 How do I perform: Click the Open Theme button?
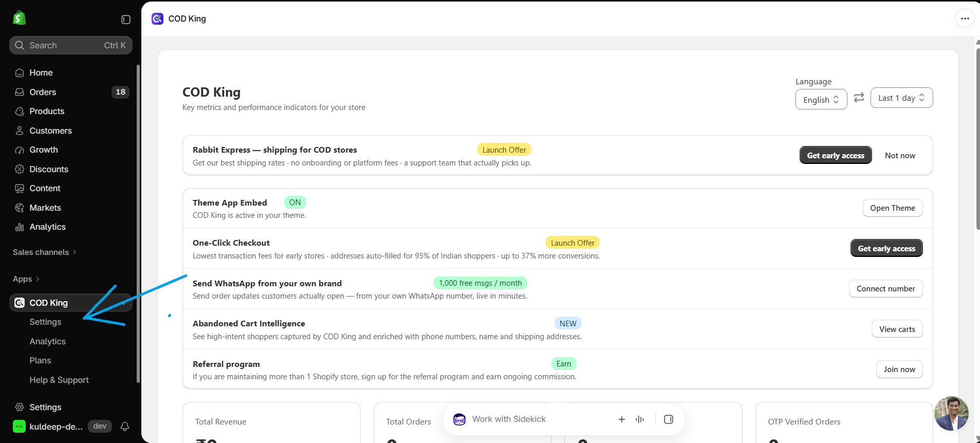coord(893,208)
